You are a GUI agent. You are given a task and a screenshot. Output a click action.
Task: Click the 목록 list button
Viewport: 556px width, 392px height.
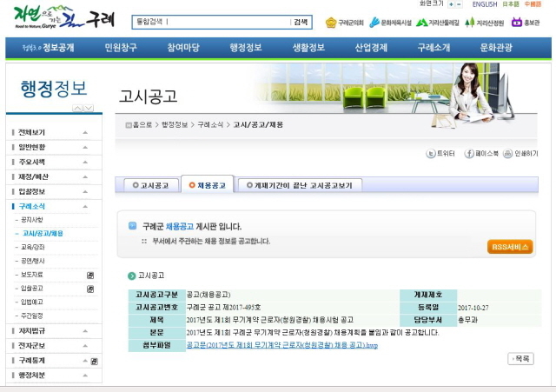[x=520, y=358]
